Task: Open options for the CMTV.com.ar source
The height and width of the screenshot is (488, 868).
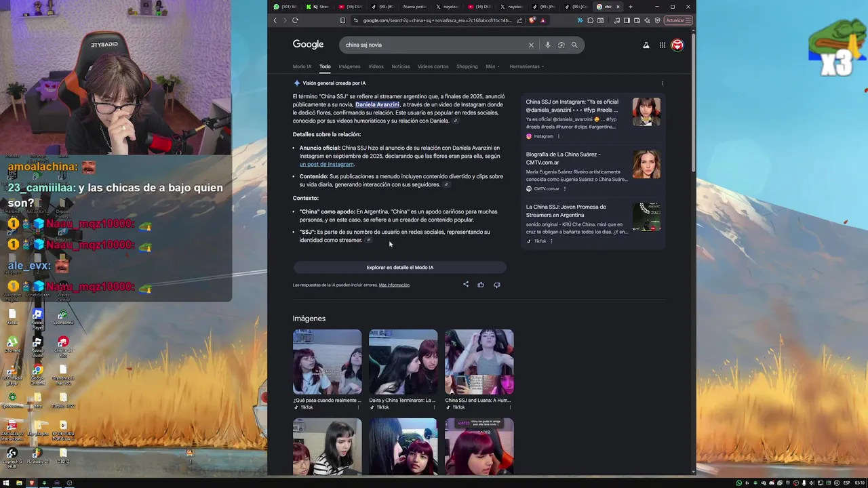Action: coord(564,188)
